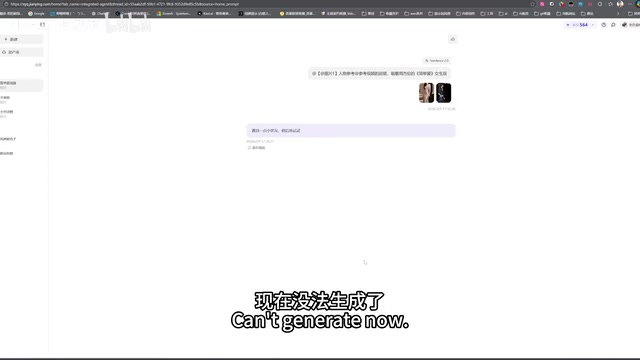This screenshot has height=360, width=640.
Task: Click the browser address bar URL
Action: click(124, 4)
